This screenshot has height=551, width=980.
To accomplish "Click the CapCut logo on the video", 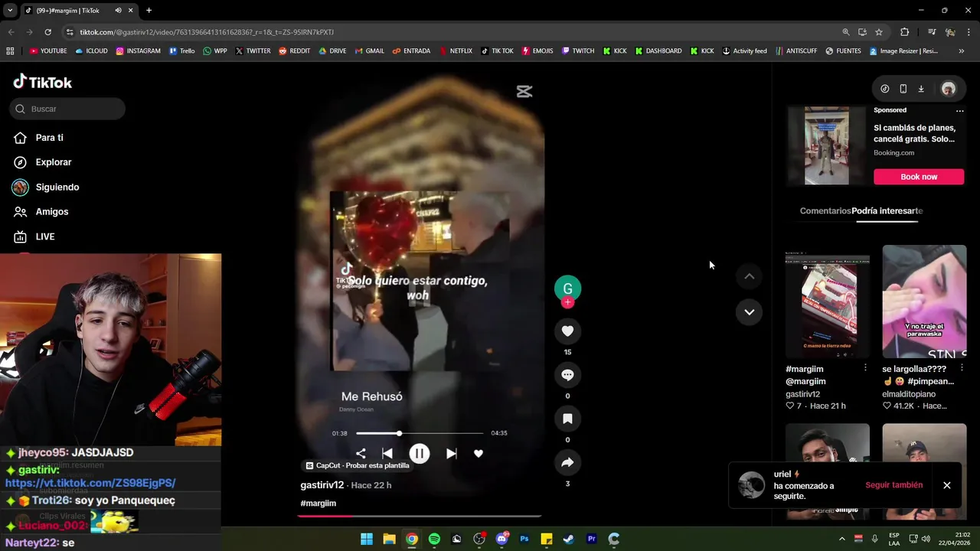I will coord(524,92).
